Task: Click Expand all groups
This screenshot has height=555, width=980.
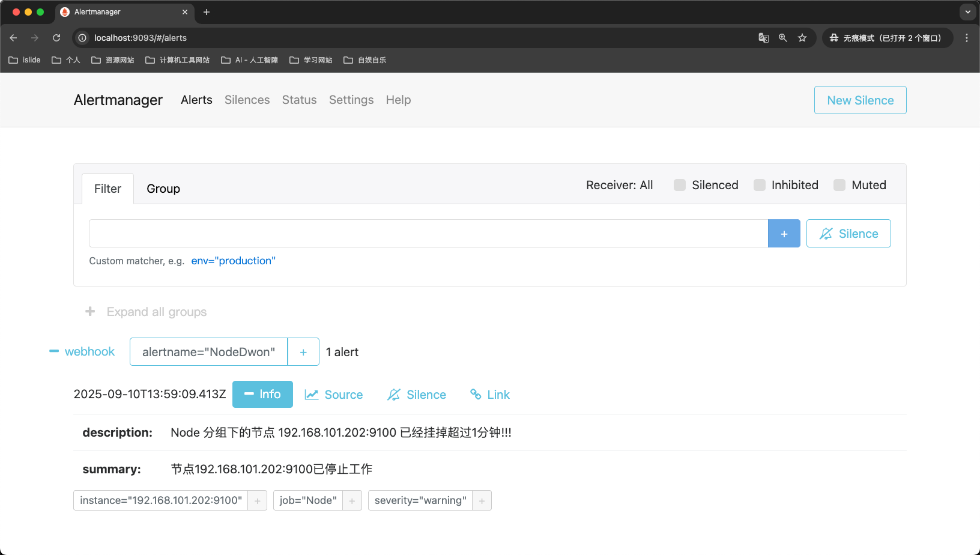Action: coord(156,311)
